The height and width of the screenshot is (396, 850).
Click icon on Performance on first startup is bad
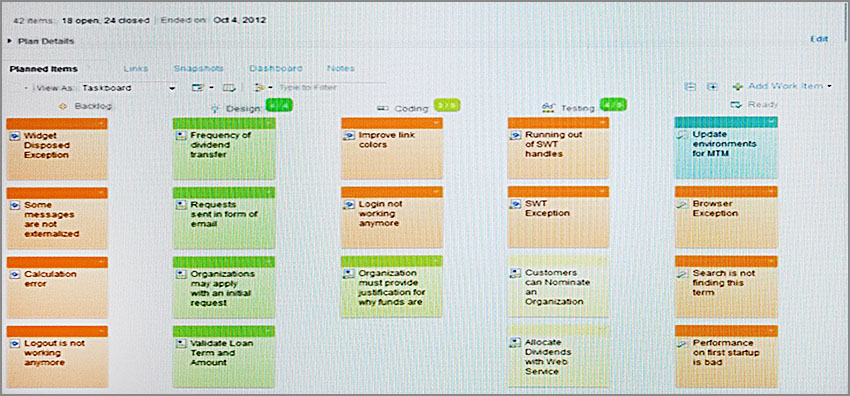[x=683, y=343]
